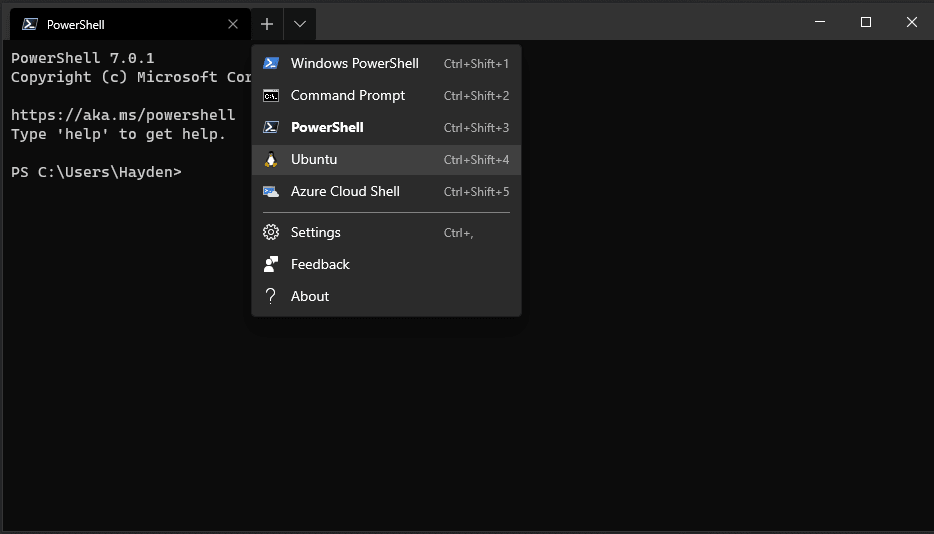The image size is (934, 534).
Task: Choose Windows PowerShell from the menu
Action: [x=386, y=63]
